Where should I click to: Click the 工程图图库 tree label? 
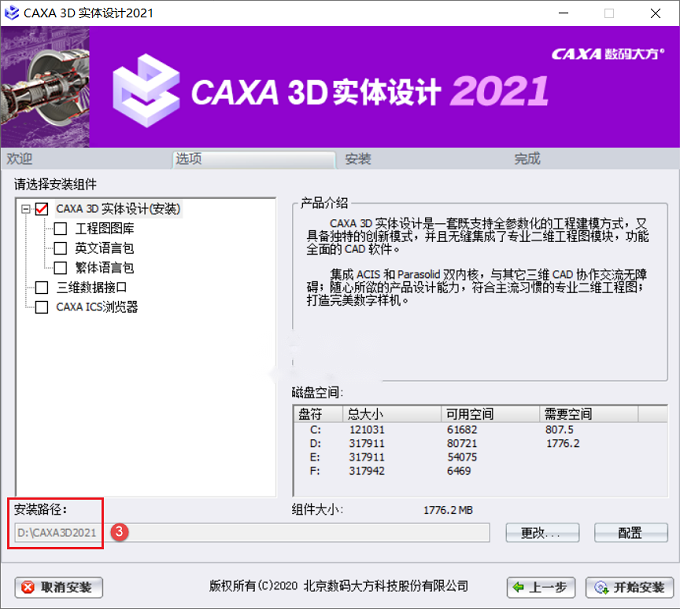(105, 229)
